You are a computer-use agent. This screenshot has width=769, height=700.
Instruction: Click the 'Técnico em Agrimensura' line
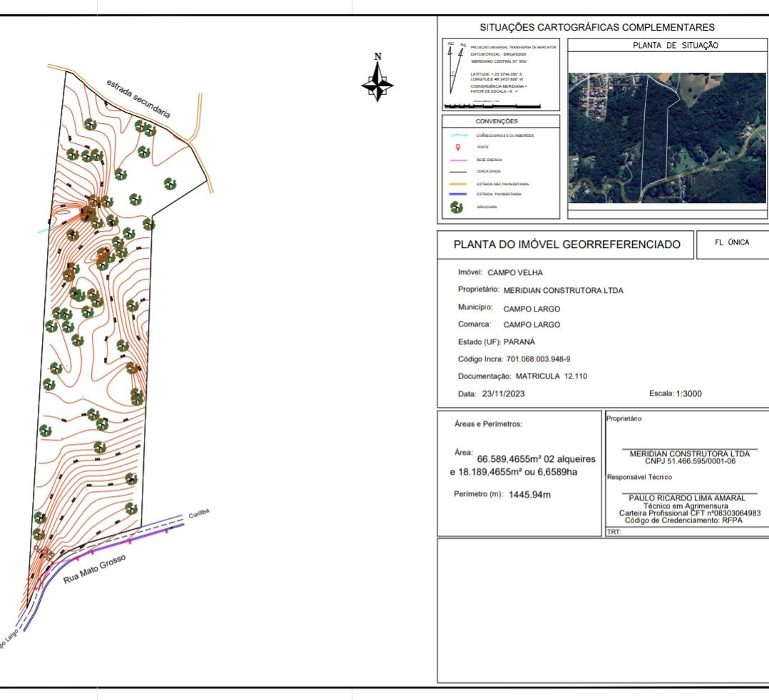pyautogui.click(x=686, y=505)
